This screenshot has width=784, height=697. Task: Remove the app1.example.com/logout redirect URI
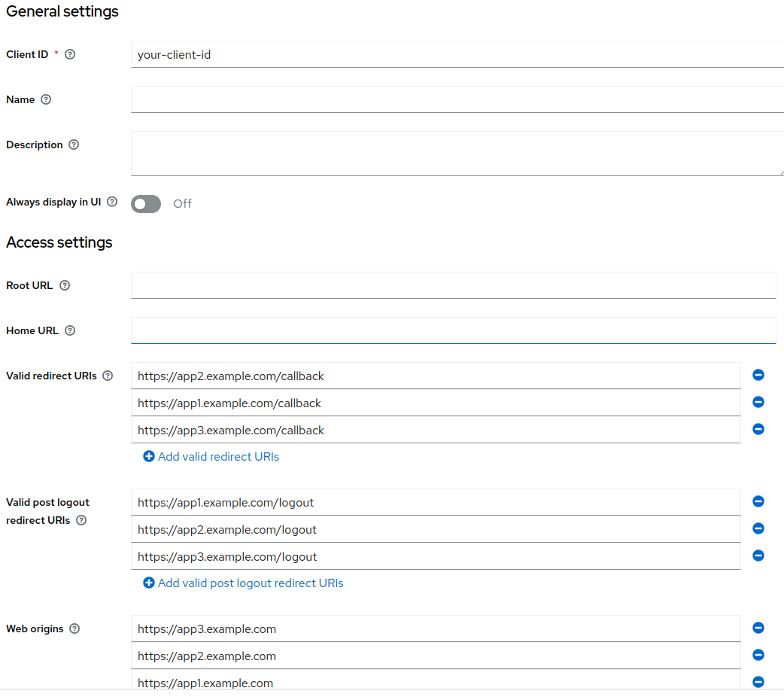click(x=758, y=501)
